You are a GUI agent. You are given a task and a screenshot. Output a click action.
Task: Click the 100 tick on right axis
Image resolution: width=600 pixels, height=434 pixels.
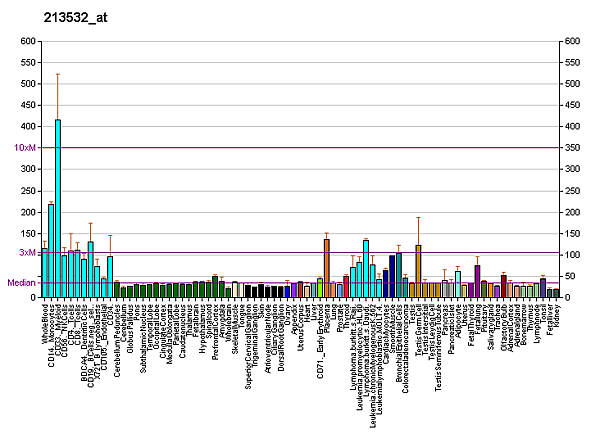click(572, 255)
